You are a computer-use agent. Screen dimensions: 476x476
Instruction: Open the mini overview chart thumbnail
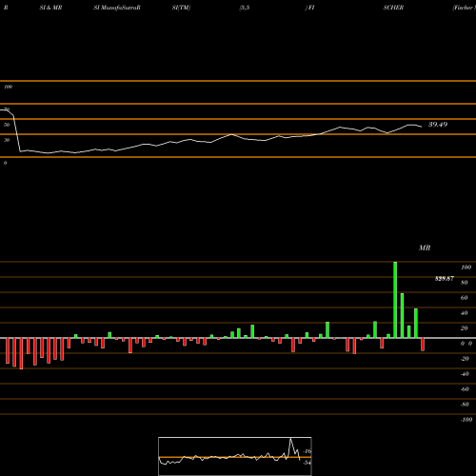point(235,456)
